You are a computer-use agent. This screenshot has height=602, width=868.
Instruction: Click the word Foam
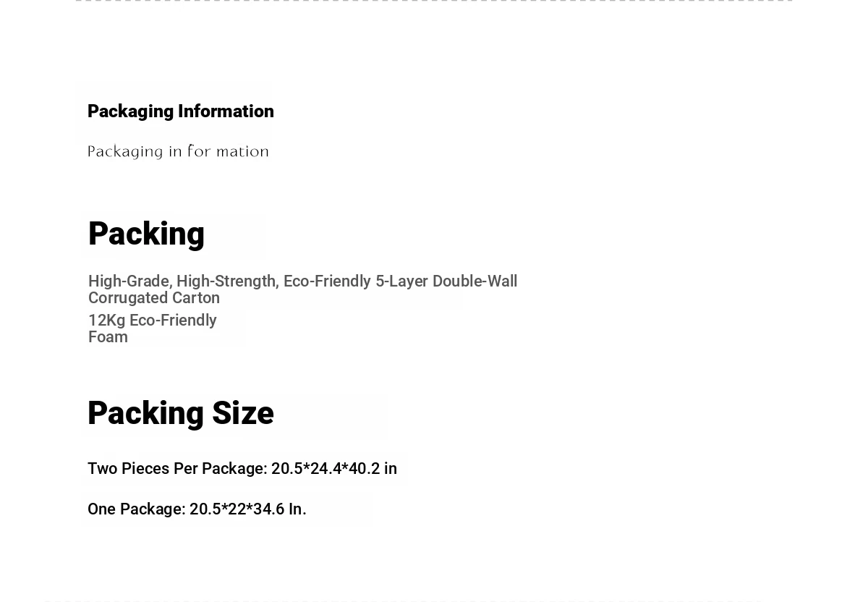[108, 337]
